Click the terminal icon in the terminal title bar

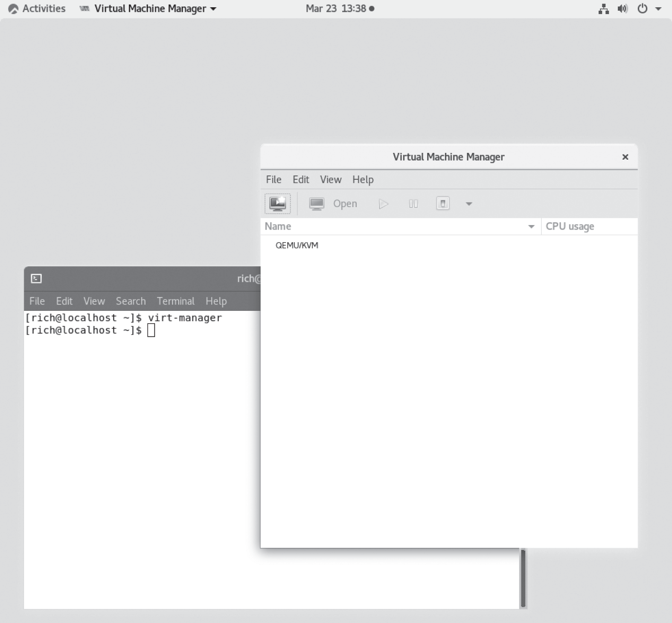36,279
